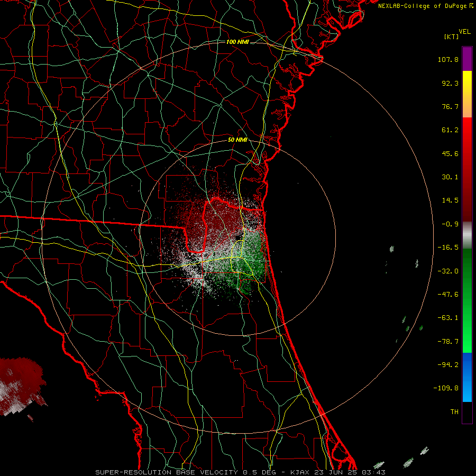
Task: Click the 92.3 legend value
Action: point(450,83)
